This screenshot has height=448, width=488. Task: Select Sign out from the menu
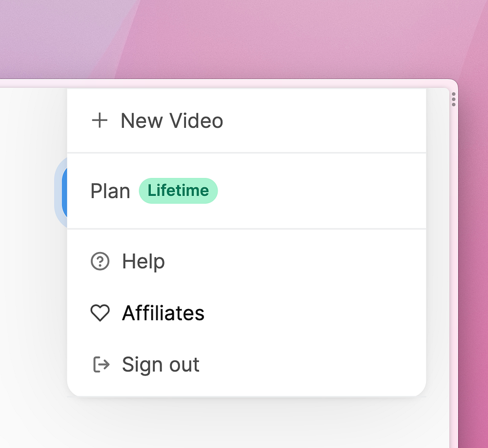pyautogui.click(x=246, y=364)
